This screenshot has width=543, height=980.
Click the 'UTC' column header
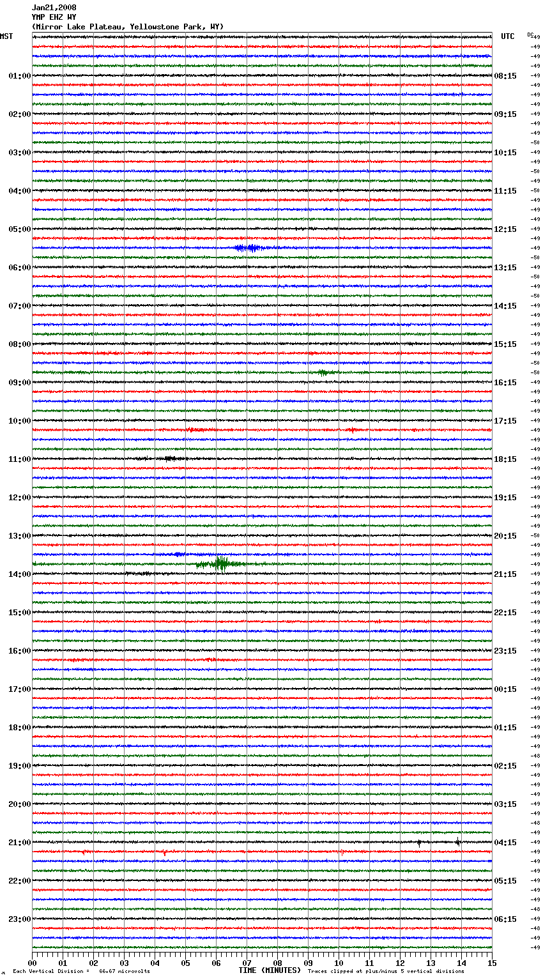(x=508, y=36)
